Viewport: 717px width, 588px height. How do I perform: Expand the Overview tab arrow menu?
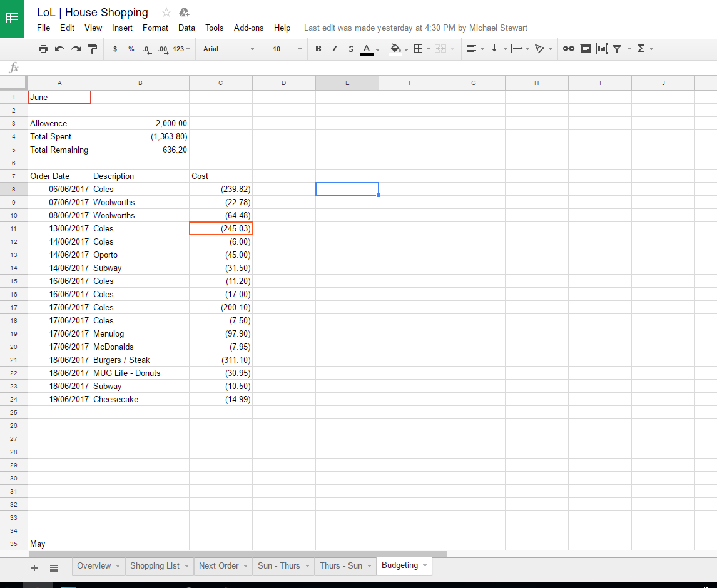pyautogui.click(x=118, y=566)
